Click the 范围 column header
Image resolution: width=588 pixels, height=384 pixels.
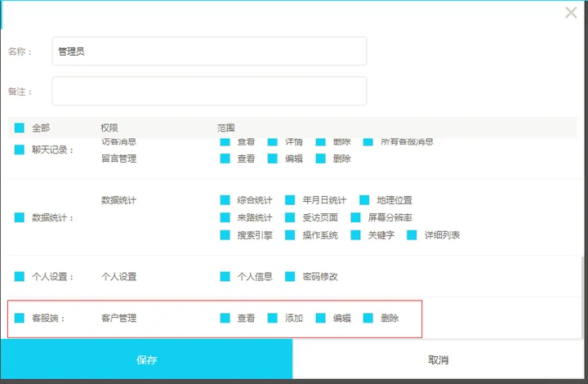(226, 128)
